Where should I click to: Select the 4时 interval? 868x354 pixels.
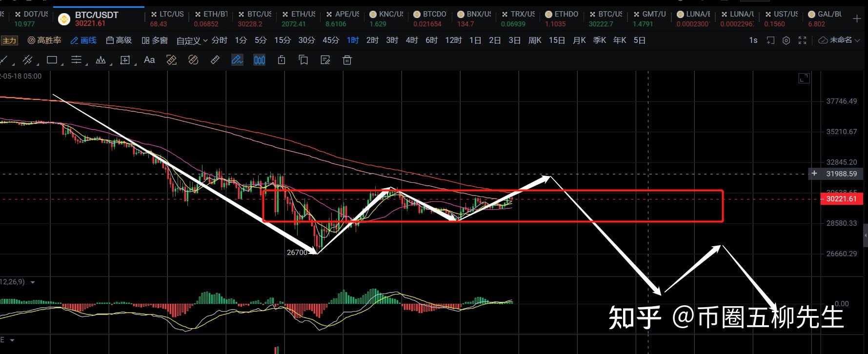pyautogui.click(x=412, y=40)
